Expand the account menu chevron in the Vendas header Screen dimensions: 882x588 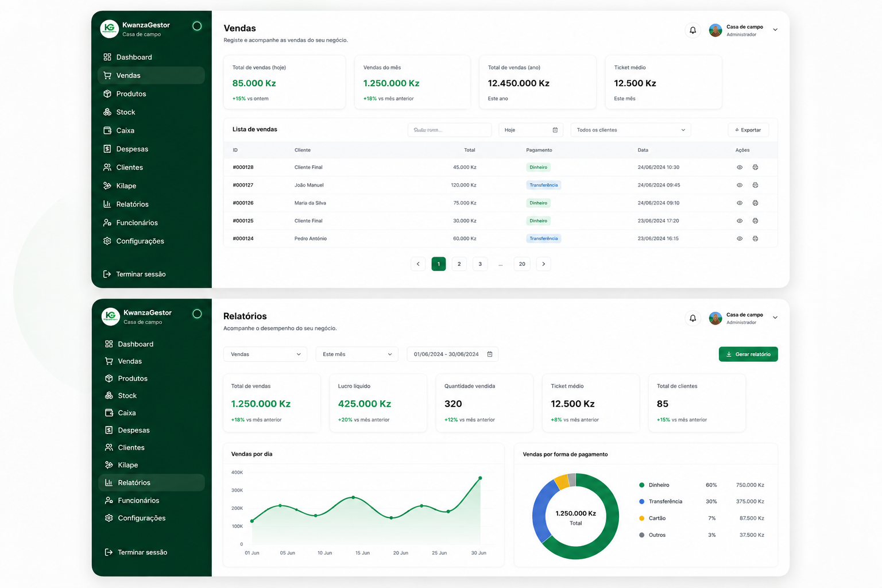click(775, 30)
